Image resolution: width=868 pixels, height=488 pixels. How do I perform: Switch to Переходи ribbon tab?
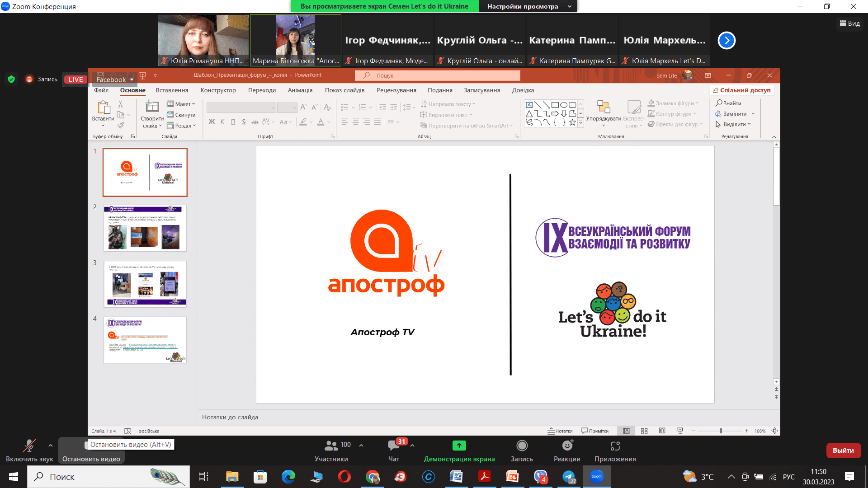(x=262, y=90)
